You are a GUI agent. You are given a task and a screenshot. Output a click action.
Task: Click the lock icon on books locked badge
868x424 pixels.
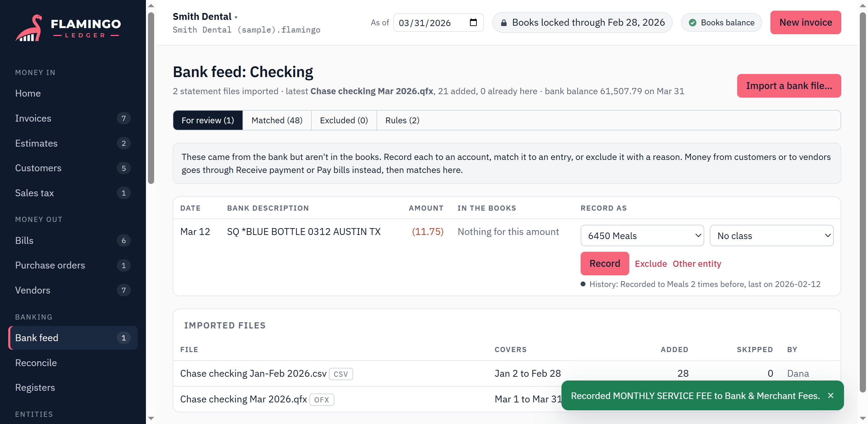click(504, 23)
